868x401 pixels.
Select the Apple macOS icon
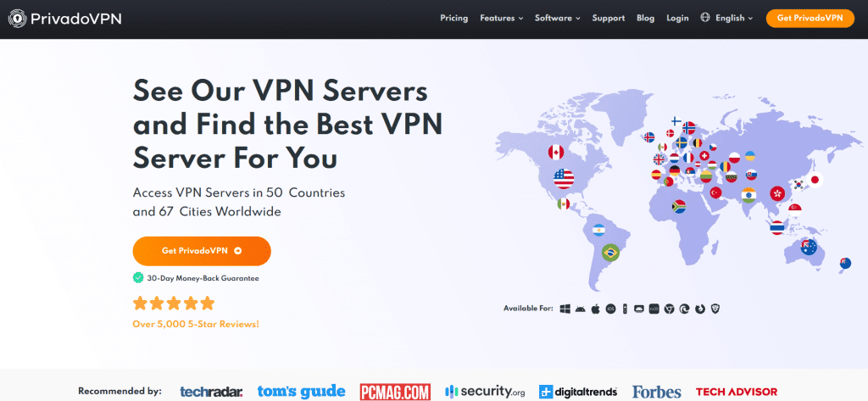point(596,309)
